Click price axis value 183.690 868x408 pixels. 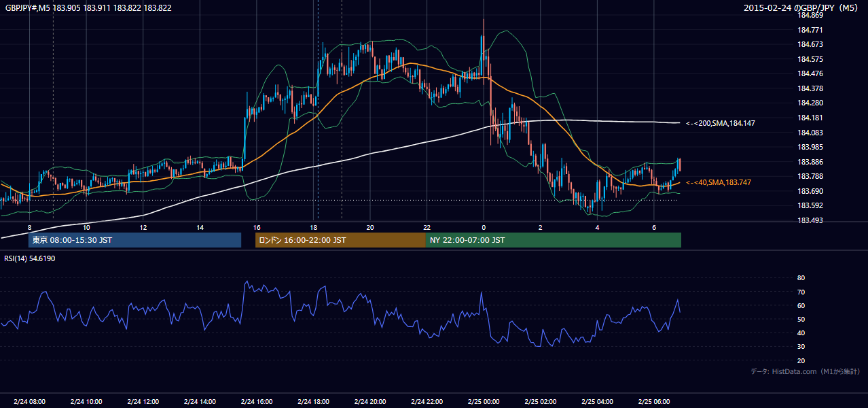coord(810,191)
